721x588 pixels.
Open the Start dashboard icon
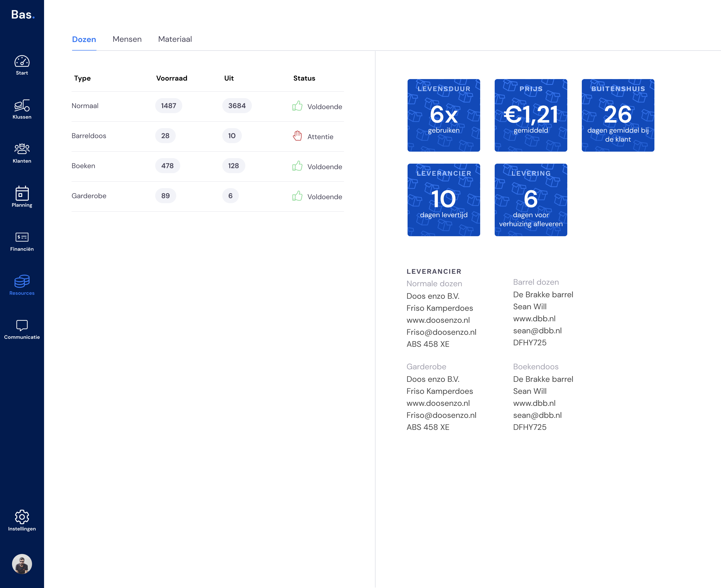(x=22, y=62)
